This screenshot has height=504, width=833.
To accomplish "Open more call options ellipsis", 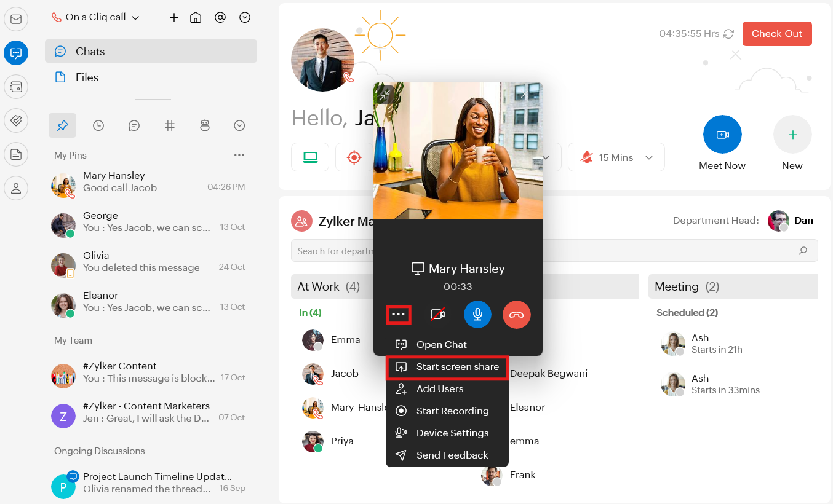I will tap(399, 315).
